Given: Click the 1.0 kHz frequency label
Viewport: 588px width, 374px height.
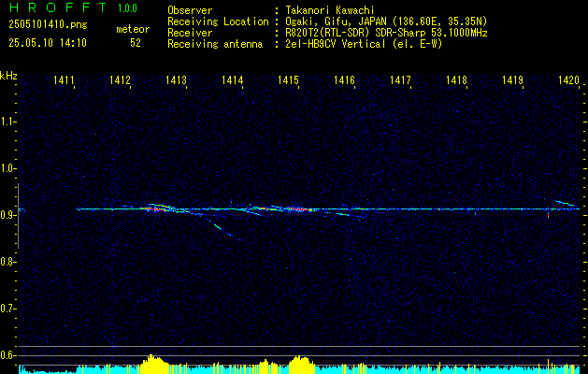Looking at the screenshot, I should (x=7, y=168).
